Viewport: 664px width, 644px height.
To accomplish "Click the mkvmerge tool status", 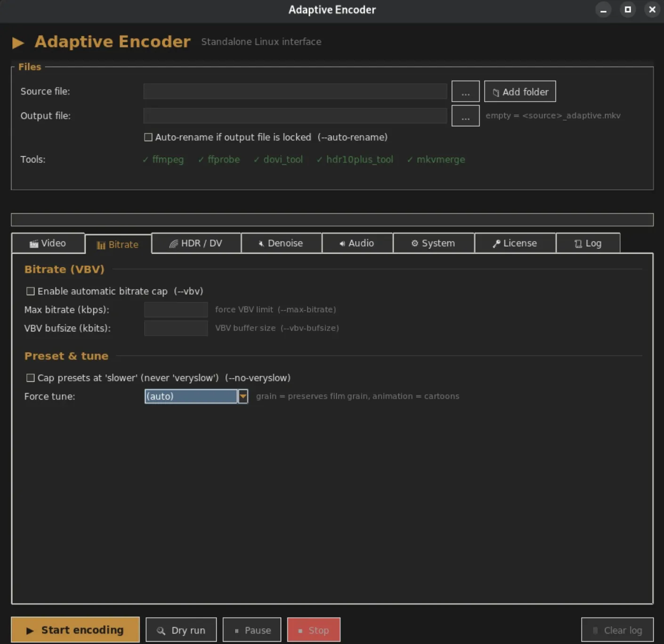I will click(x=436, y=160).
